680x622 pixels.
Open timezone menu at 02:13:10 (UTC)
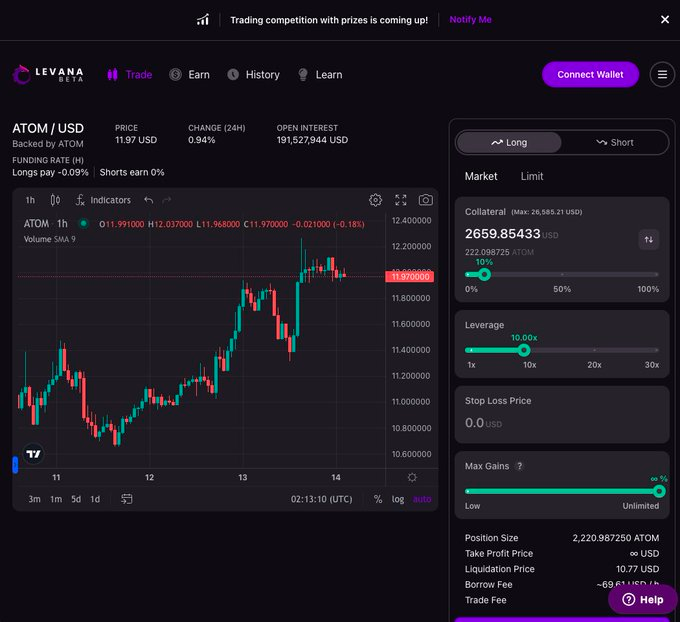(x=321, y=499)
